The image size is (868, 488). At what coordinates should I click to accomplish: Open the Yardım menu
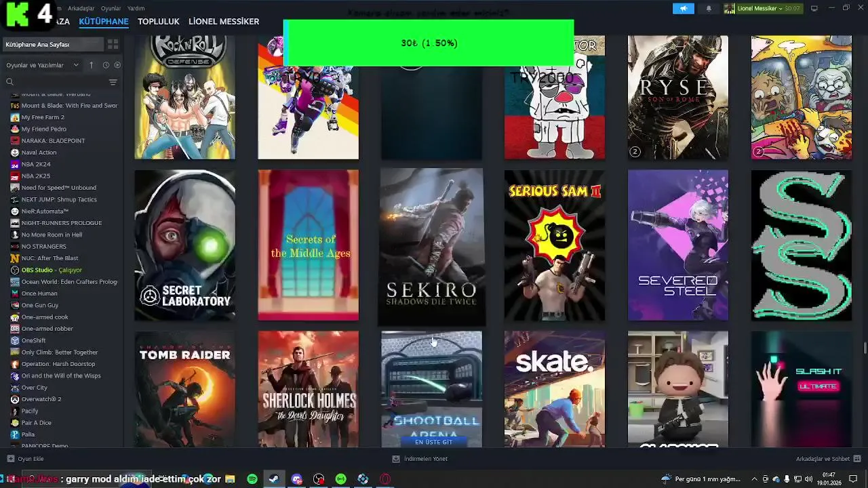[136, 8]
